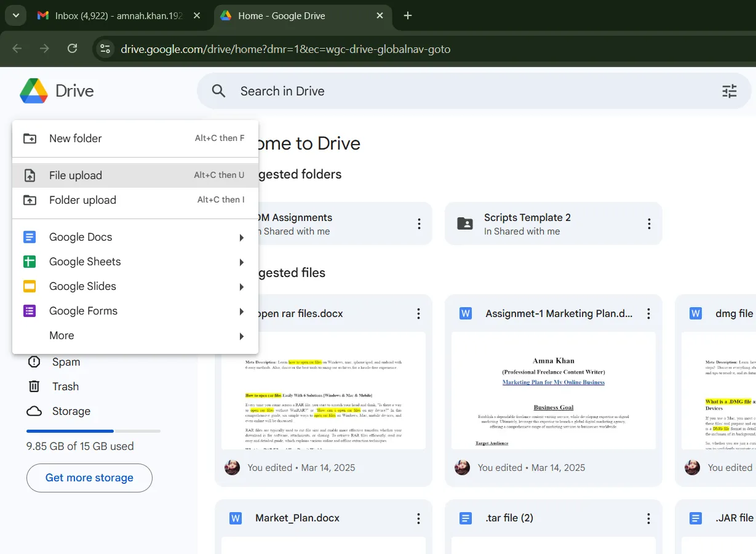Viewport: 756px width, 554px height.
Task: Click the Word icon on Assignmet-1 Marketing Plan
Action: pyautogui.click(x=466, y=314)
